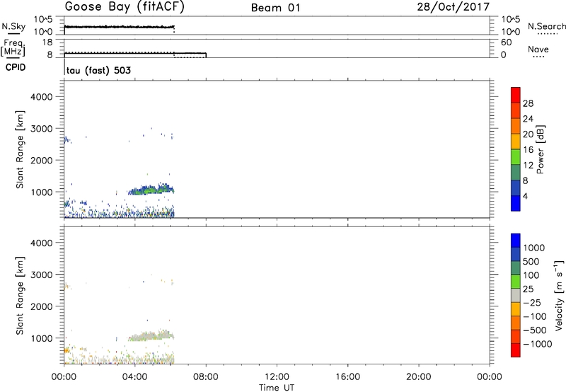The height and width of the screenshot is (392, 566).
Task: Select the "100" label on the velocity colorbar
Action: pos(531,275)
